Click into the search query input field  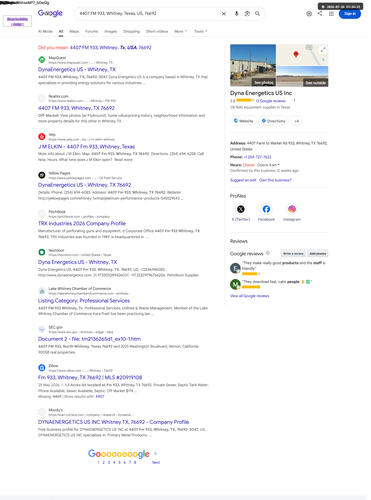pos(148,14)
